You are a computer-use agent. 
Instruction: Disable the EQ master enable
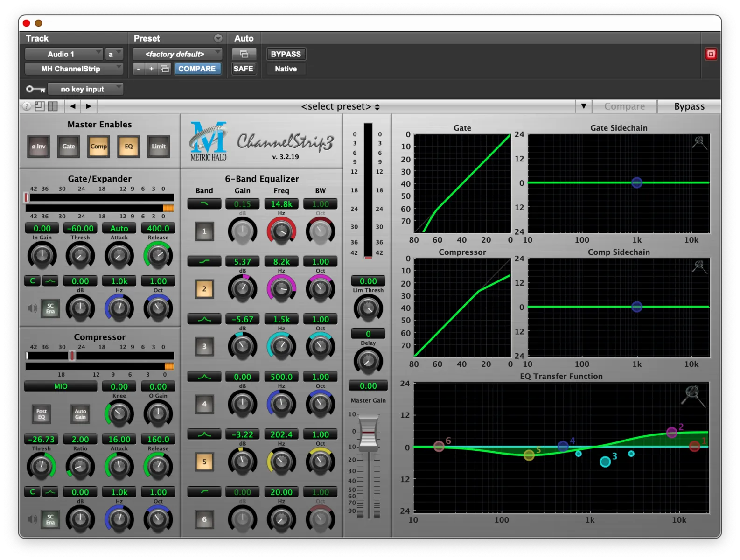click(129, 147)
